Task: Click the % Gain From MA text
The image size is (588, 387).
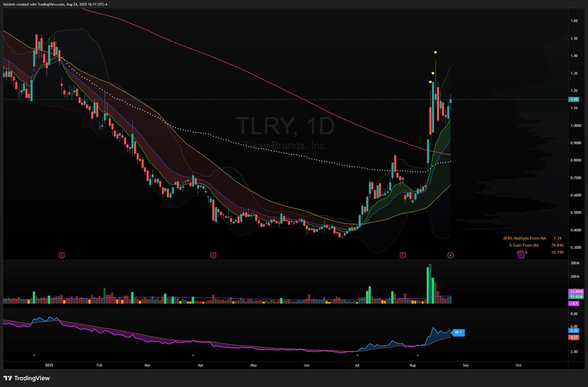Action: [x=524, y=245]
